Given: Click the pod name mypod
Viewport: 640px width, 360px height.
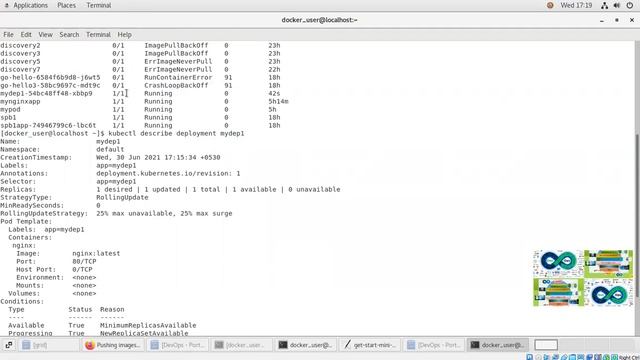Looking at the screenshot, I should click(x=10, y=109).
